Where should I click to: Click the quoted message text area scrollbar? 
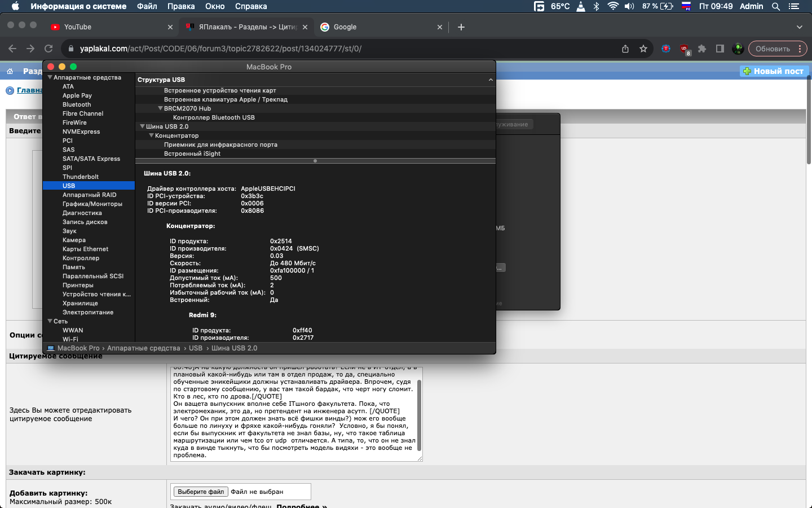point(419,415)
